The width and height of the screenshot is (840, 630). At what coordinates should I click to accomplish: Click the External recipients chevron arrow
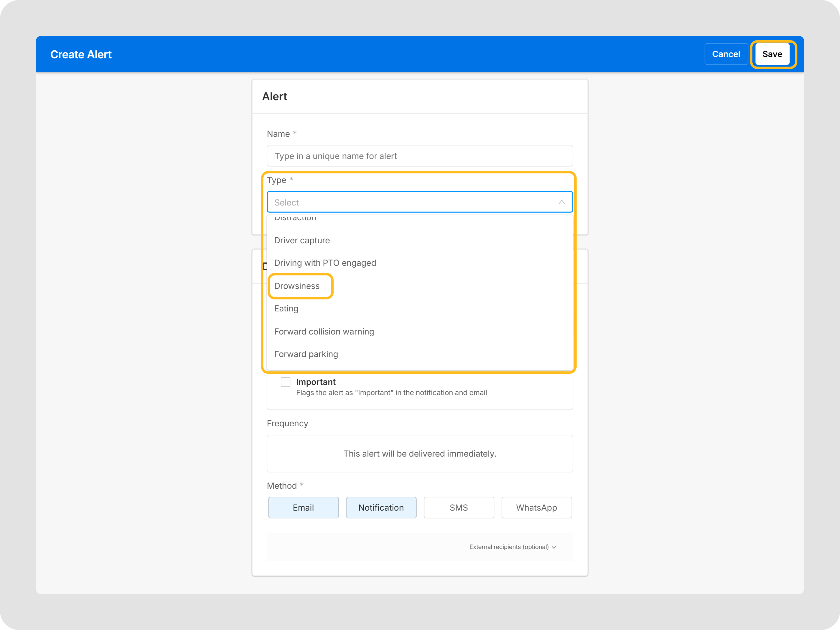point(554,547)
